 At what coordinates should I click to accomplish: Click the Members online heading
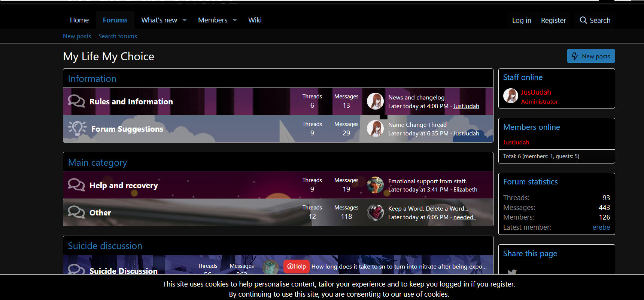[x=532, y=127]
